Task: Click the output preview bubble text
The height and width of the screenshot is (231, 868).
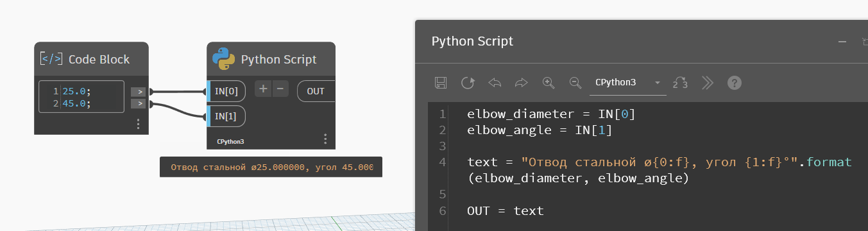Action: 271,167
